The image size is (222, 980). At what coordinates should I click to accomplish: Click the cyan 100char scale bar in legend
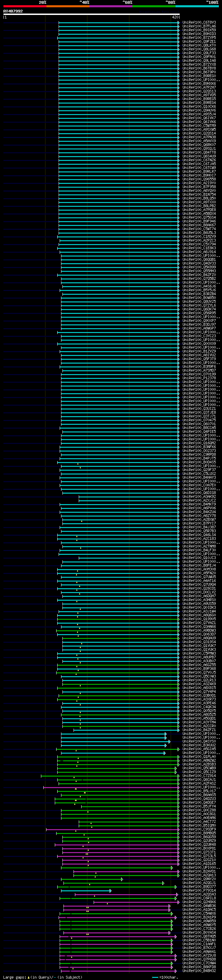pyautogui.click(x=155, y=977)
